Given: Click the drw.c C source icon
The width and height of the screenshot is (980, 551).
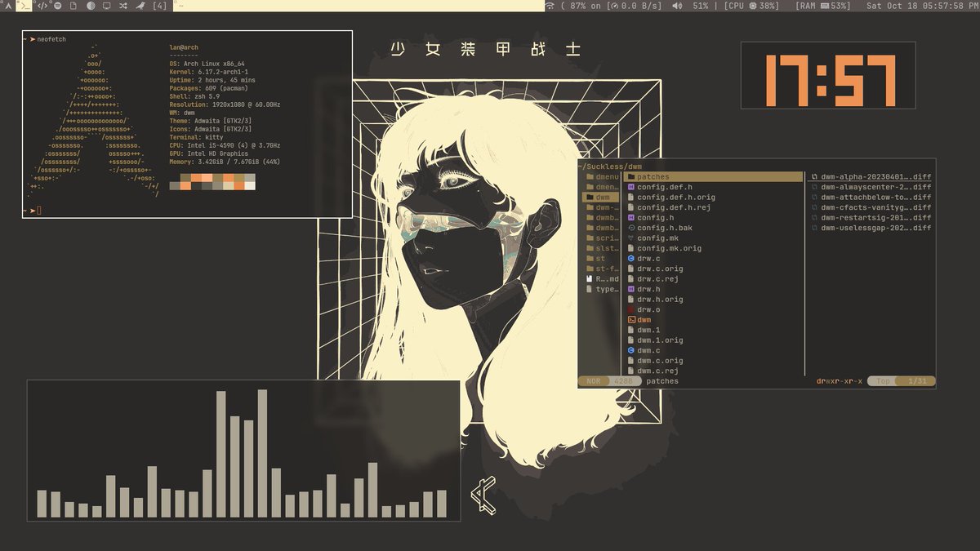Looking at the screenshot, I should 631,259.
